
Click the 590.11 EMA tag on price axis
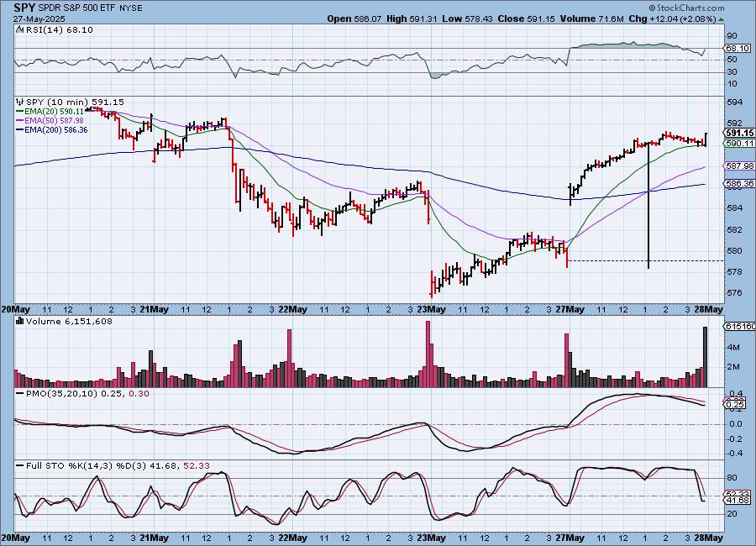(x=739, y=143)
